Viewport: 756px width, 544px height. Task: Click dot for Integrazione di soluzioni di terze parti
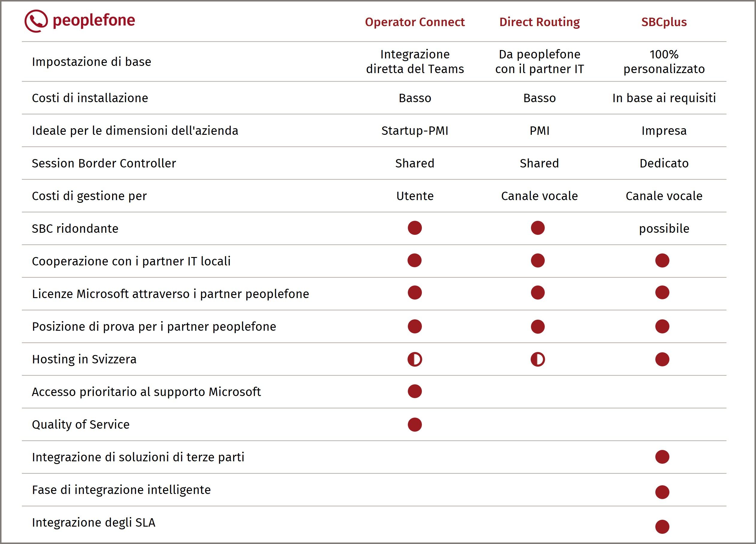coord(662,457)
